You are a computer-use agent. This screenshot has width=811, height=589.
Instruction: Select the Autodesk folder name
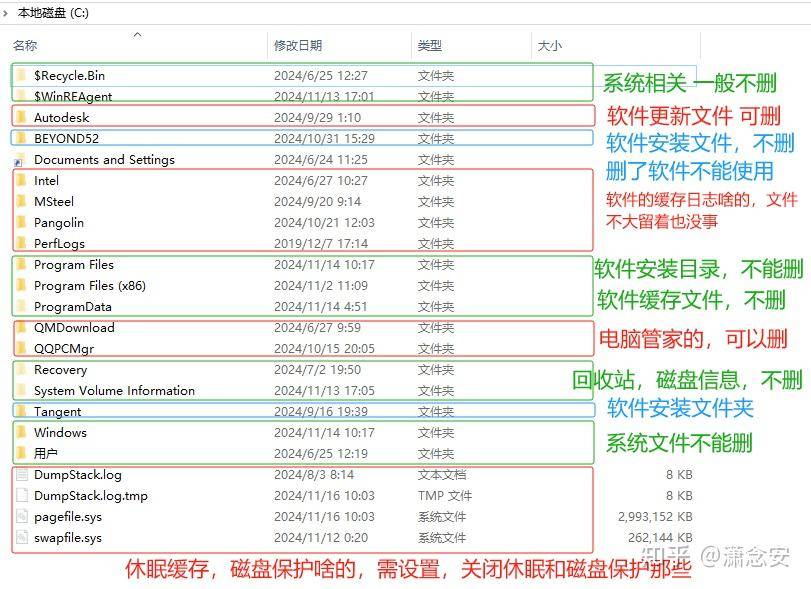(62, 117)
